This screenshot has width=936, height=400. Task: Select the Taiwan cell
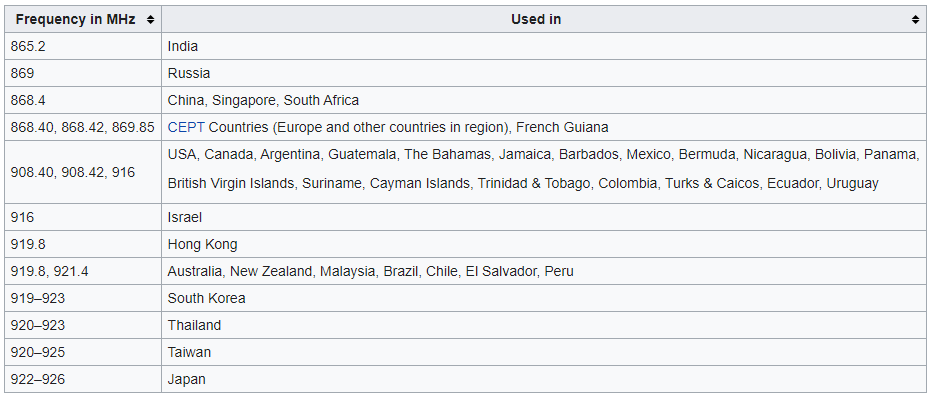544,352
